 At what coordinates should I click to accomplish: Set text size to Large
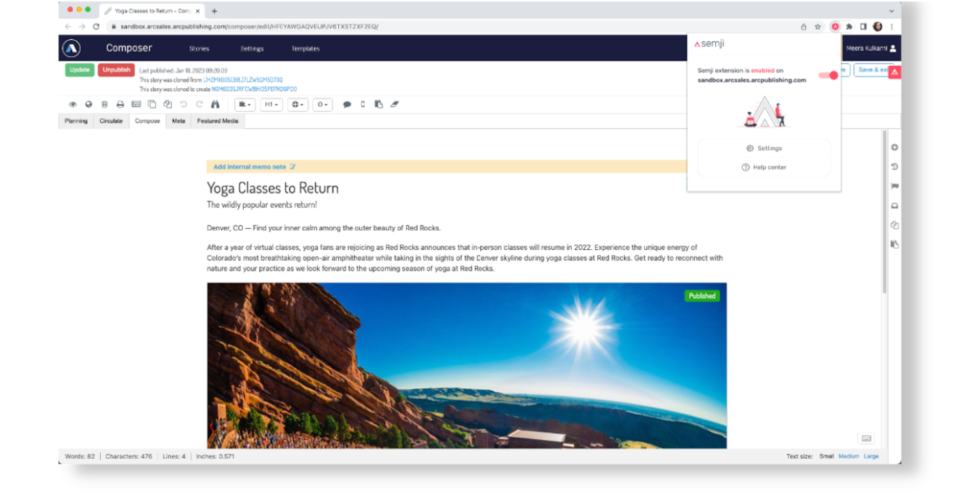(871, 456)
